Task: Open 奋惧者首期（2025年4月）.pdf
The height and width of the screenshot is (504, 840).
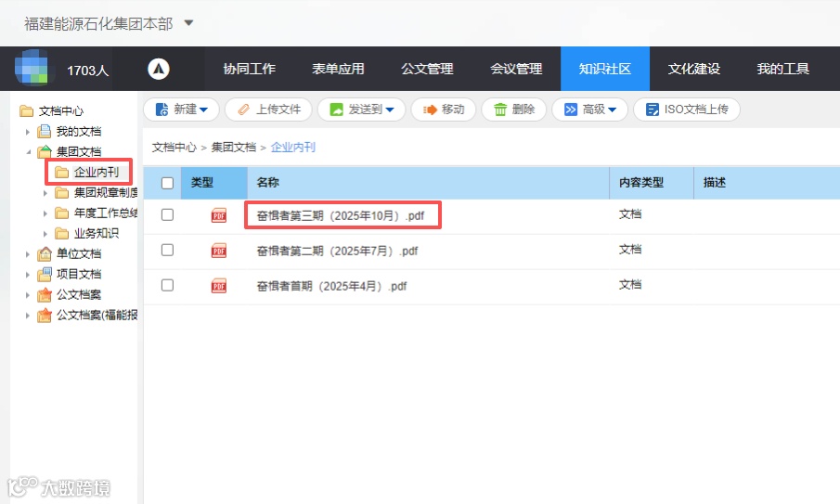Action: tap(331, 286)
